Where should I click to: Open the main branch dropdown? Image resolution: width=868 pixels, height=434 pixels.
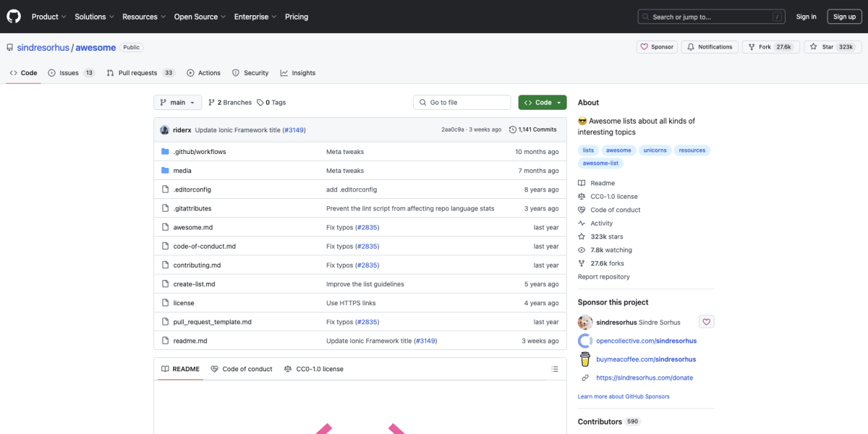[177, 103]
